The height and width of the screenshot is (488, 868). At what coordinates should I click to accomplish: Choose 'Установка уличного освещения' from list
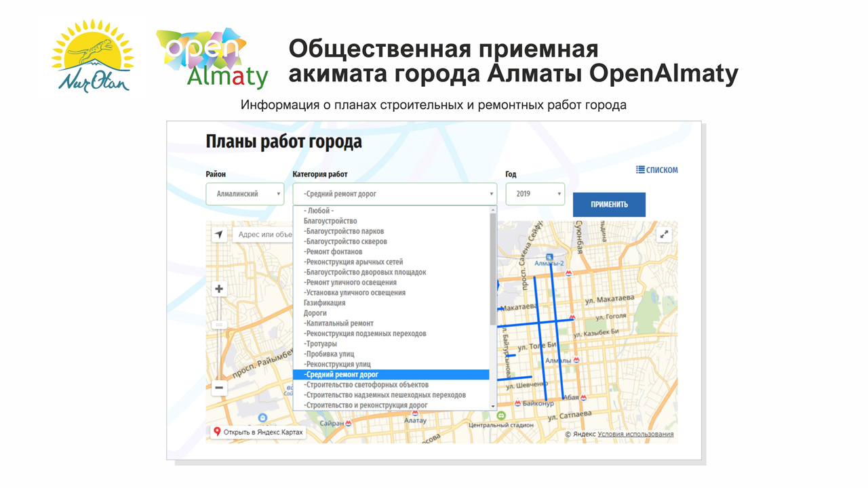(391, 293)
